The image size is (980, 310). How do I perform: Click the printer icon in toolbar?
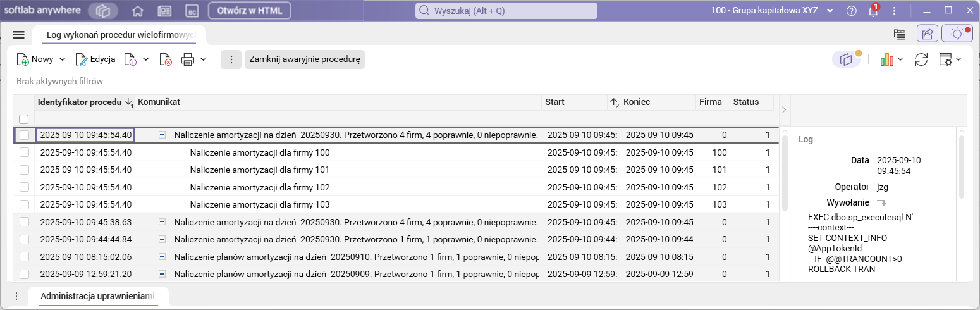(x=188, y=59)
